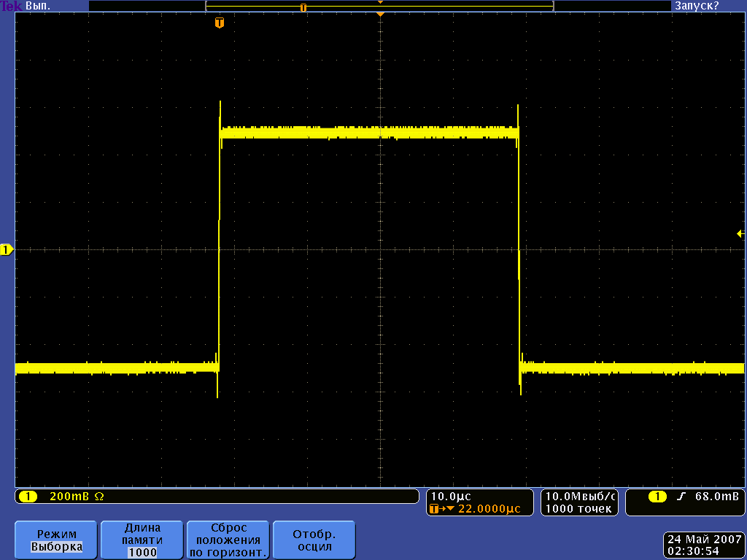Click the Вып. acquisition status label
The height and width of the screenshot is (560, 747).
(38, 5)
